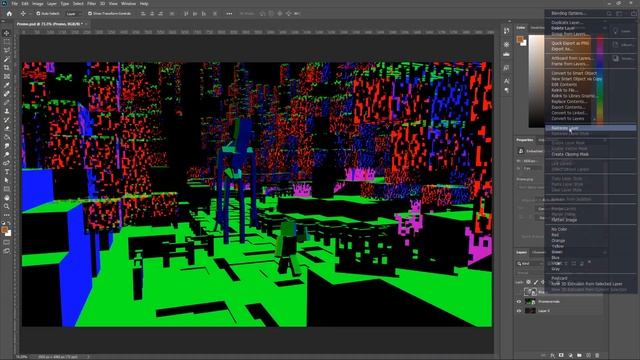Hide Layer 0 using its eye icon

(519, 311)
